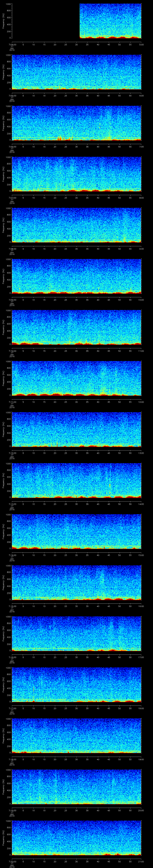Click the black empty region of 7:04:00 spectrogram
The width and height of the screenshot is (153, 868).
pos(45,21)
